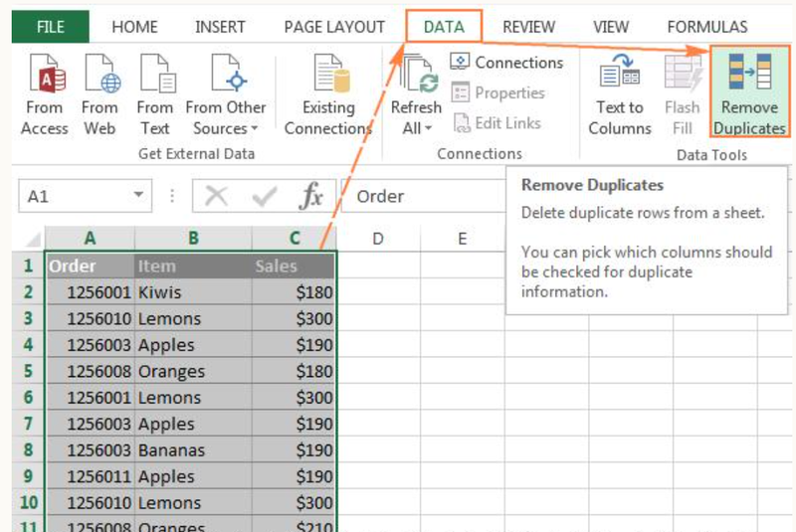Click the cell containing Kiwis
Image resolution: width=796 pixels, height=532 pixels.
click(x=193, y=292)
